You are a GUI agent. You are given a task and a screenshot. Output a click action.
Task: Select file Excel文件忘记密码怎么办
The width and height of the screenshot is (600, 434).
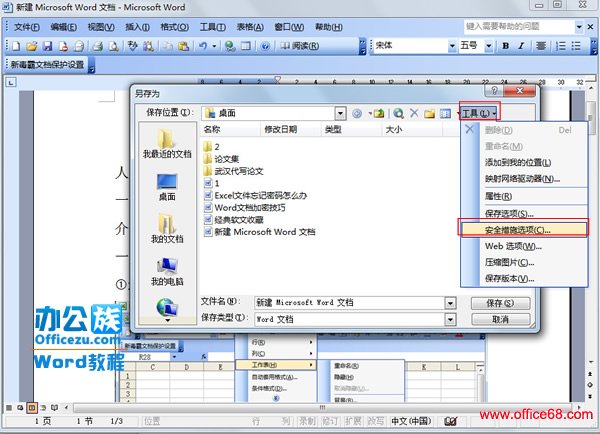[255, 196]
